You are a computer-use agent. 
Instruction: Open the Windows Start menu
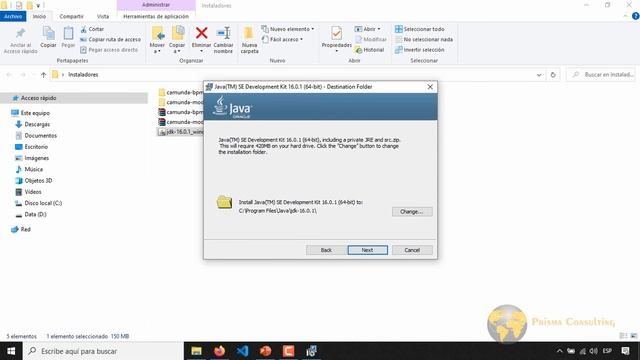(x=11, y=351)
